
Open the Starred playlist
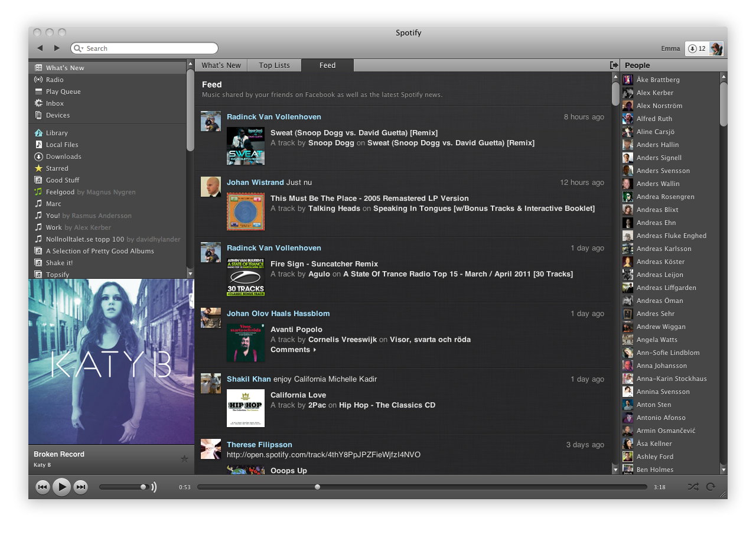[x=107, y=168]
